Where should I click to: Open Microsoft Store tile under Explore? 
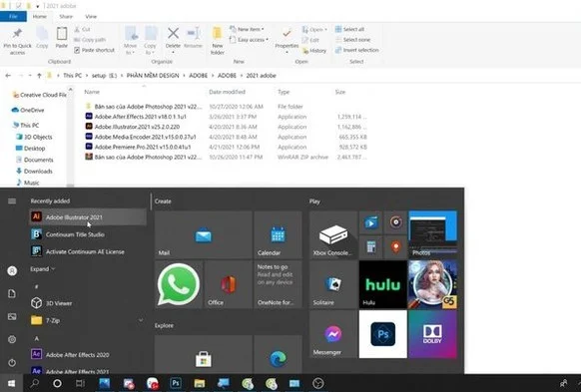click(x=203, y=354)
